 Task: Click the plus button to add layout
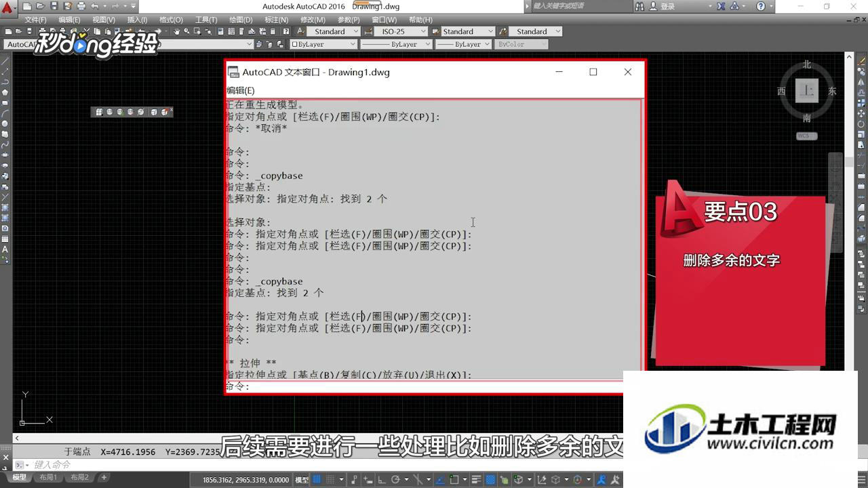point(104,477)
